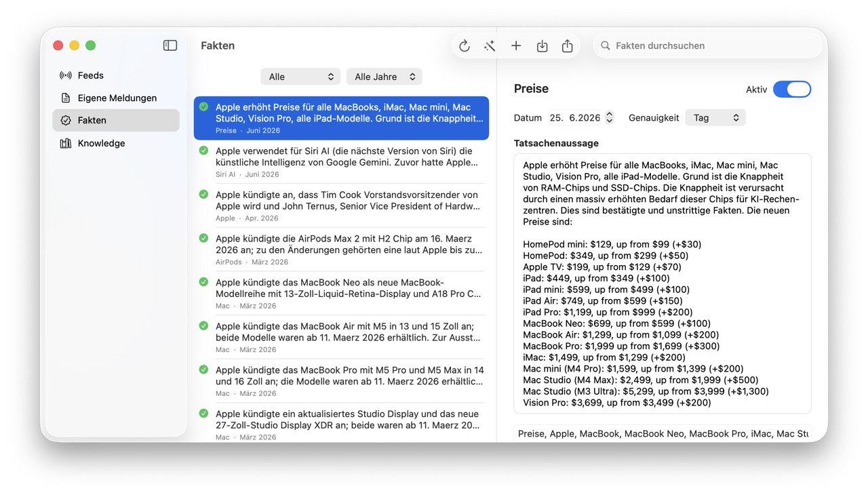The image size is (868, 495).
Task: Add a new fact with plus icon
Action: pos(516,46)
